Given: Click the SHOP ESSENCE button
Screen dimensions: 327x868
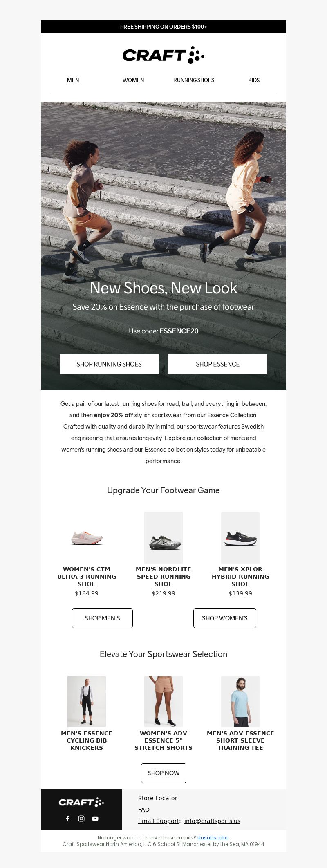Looking at the screenshot, I should tap(218, 364).
